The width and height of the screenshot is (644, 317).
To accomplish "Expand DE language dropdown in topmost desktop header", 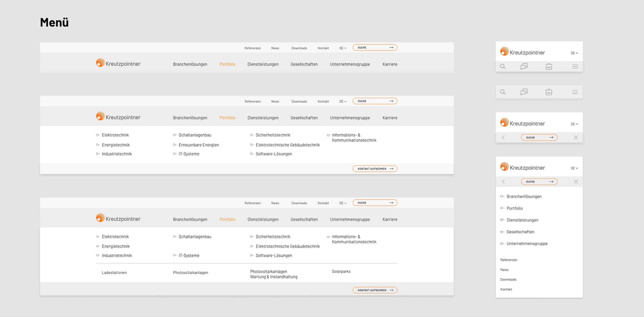I will [343, 48].
